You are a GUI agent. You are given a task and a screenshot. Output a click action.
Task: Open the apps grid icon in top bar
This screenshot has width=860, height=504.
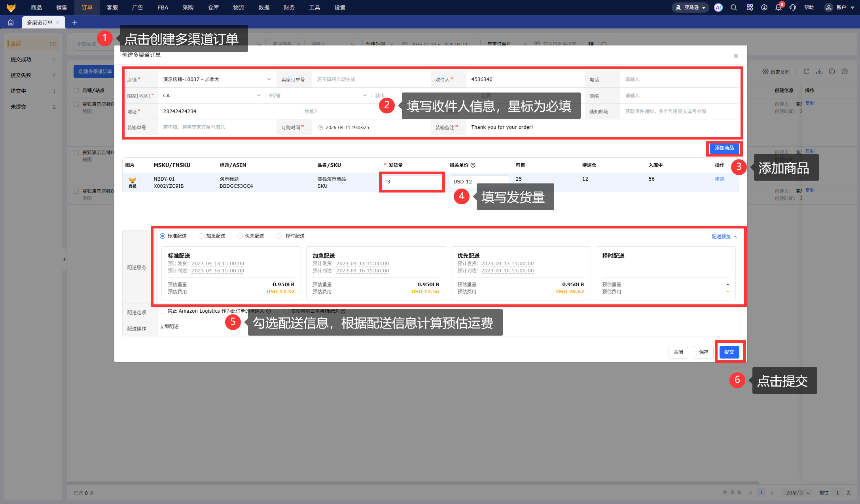(x=750, y=8)
